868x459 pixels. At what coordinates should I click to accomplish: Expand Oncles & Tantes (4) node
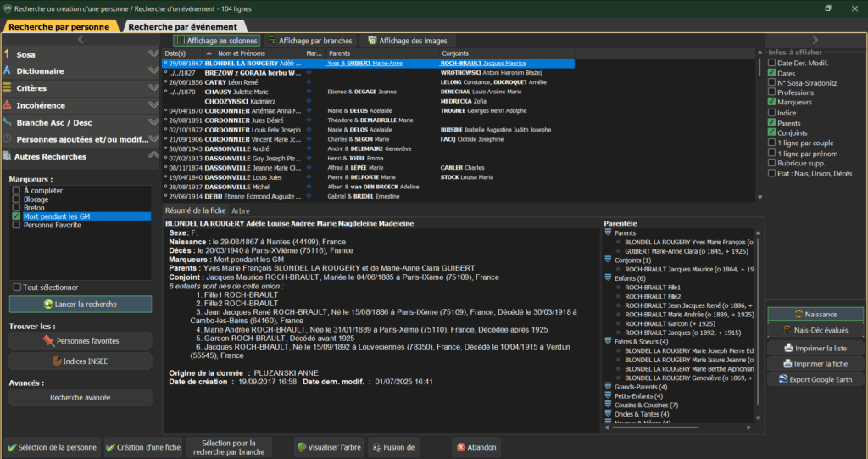click(x=608, y=413)
